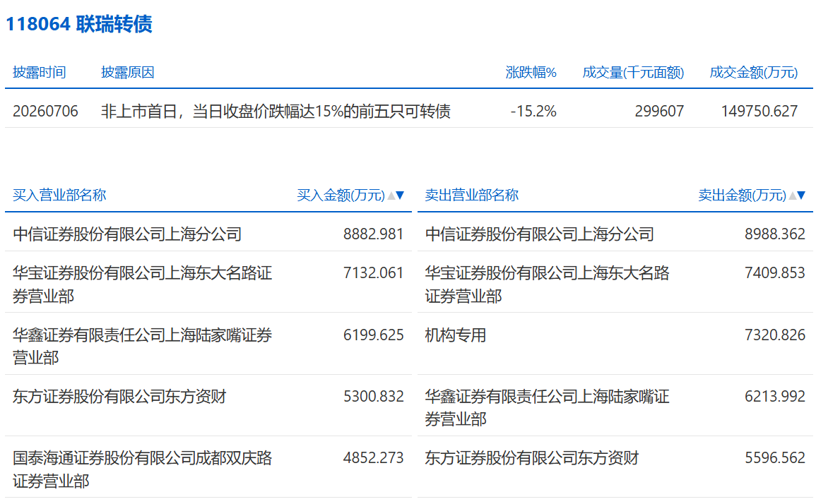
Task: Click the 买入营业部名称 header
Action: tap(59, 195)
